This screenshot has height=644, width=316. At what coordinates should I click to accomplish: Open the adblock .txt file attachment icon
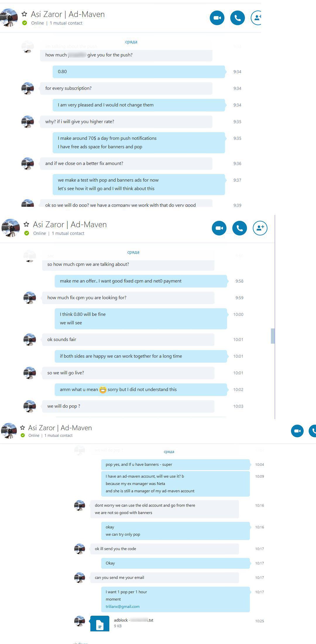[100, 624]
